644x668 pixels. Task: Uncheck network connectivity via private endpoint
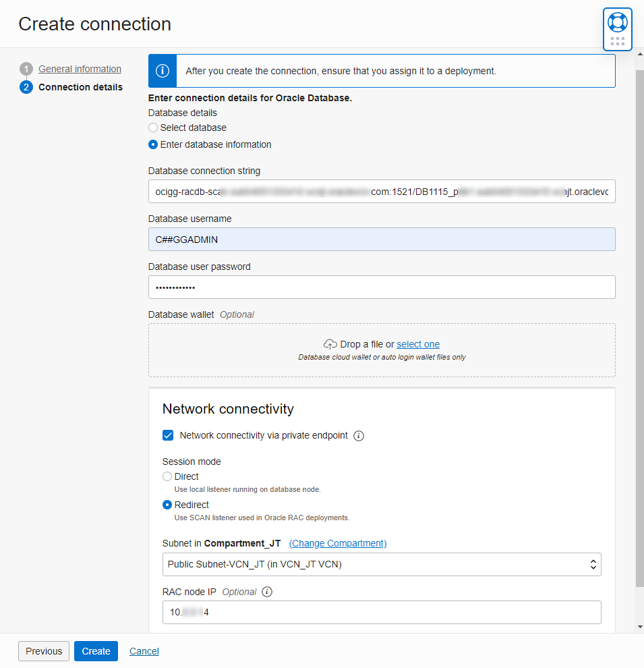pos(168,435)
